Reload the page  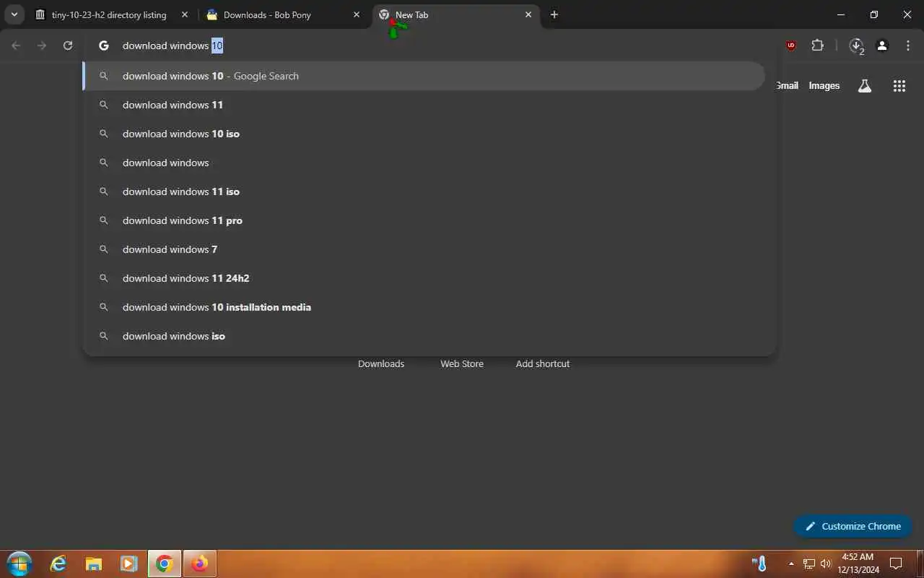68,46
